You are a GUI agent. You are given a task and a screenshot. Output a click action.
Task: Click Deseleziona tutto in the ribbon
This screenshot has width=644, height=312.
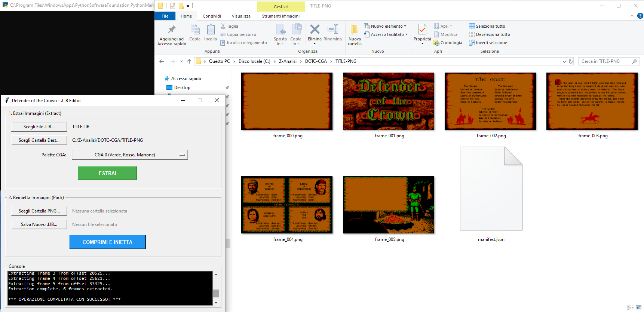490,34
